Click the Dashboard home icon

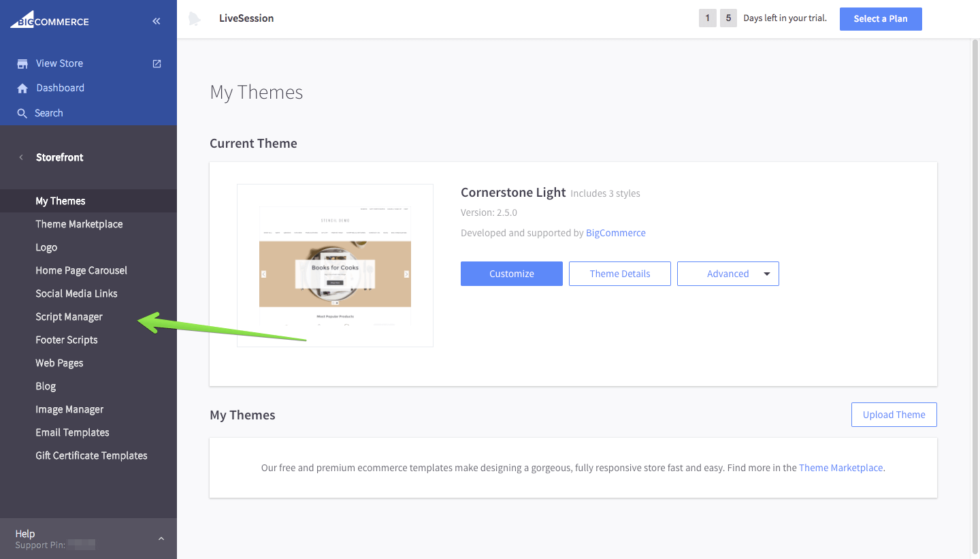(x=22, y=87)
